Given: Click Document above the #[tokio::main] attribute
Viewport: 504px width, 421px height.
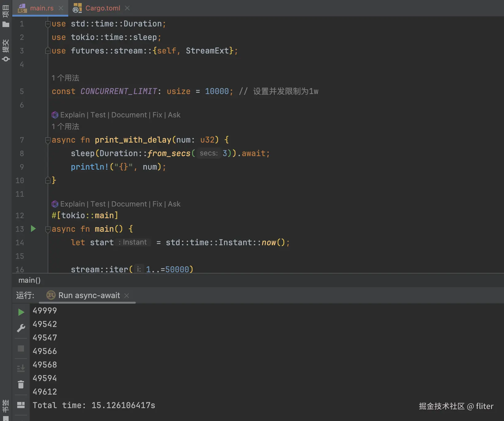Looking at the screenshot, I should tap(129, 204).
